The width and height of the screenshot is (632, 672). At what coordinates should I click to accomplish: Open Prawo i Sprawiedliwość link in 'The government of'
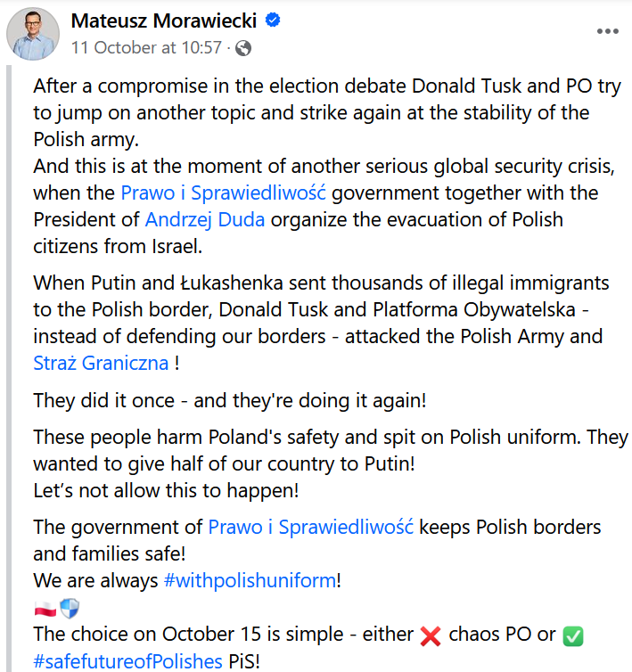(311, 527)
